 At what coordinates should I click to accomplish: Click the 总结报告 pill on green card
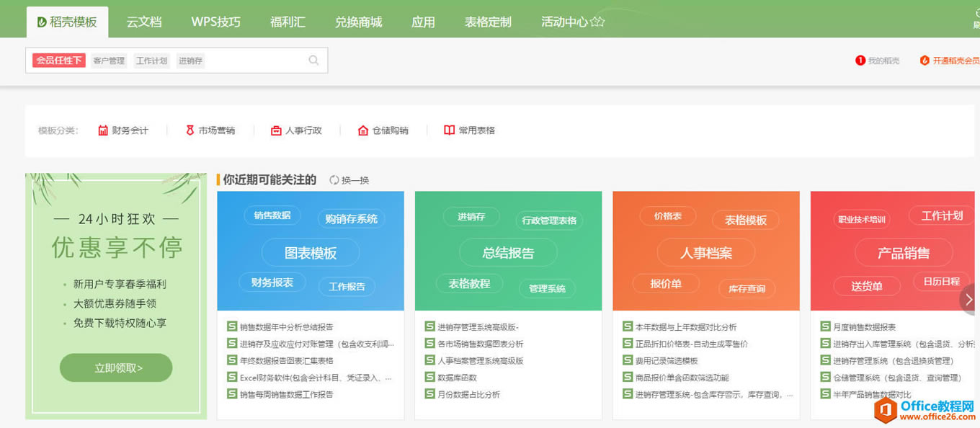point(508,253)
